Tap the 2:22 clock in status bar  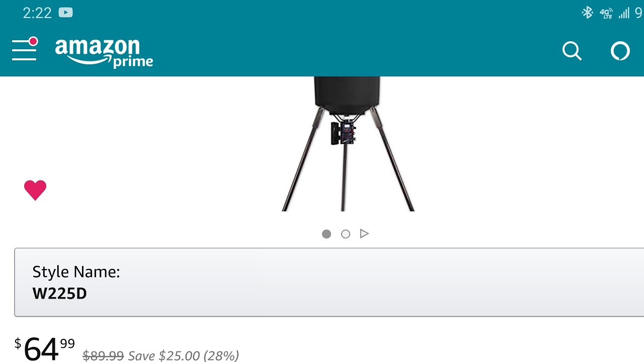(x=37, y=13)
